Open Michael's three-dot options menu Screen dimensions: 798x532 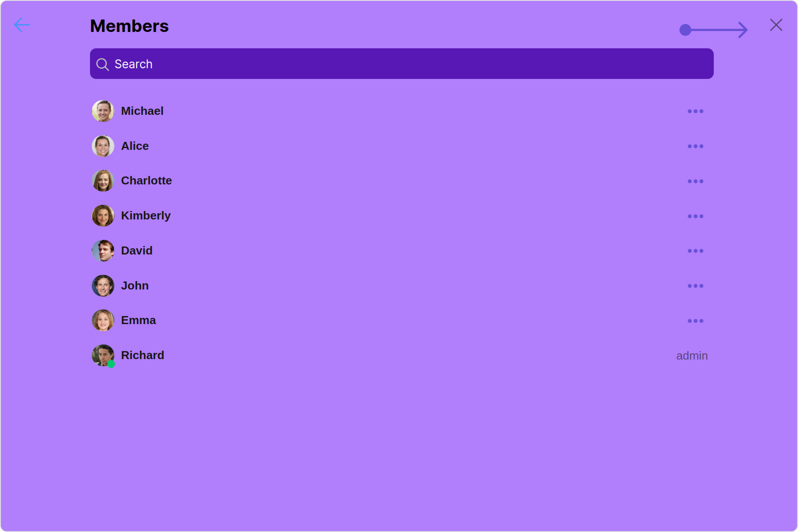pyautogui.click(x=695, y=111)
